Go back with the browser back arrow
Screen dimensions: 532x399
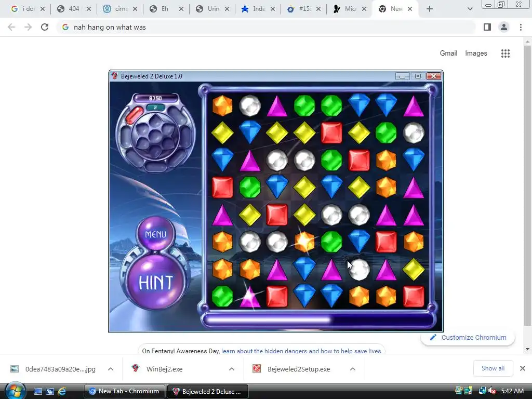[11, 27]
